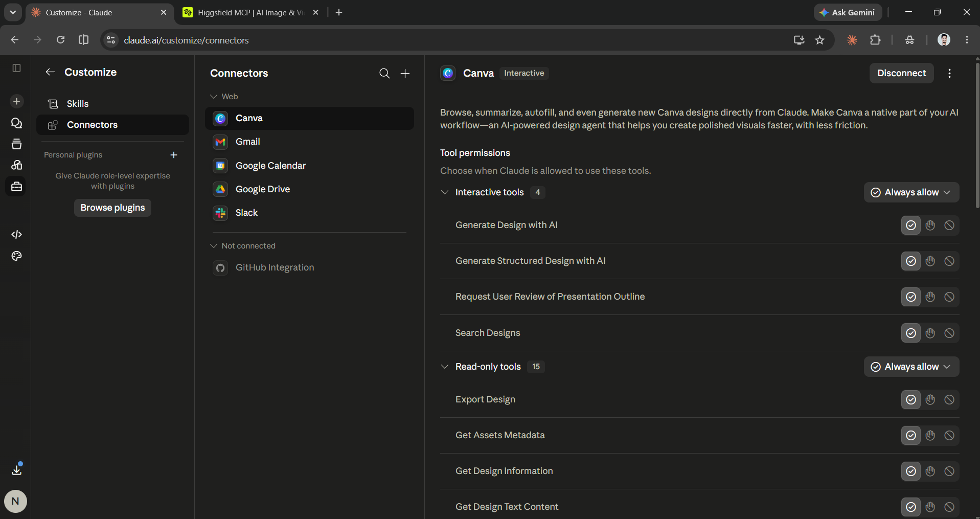Open the Slack connector
The height and width of the screenshot is (519, 980).
coord(309,213)
